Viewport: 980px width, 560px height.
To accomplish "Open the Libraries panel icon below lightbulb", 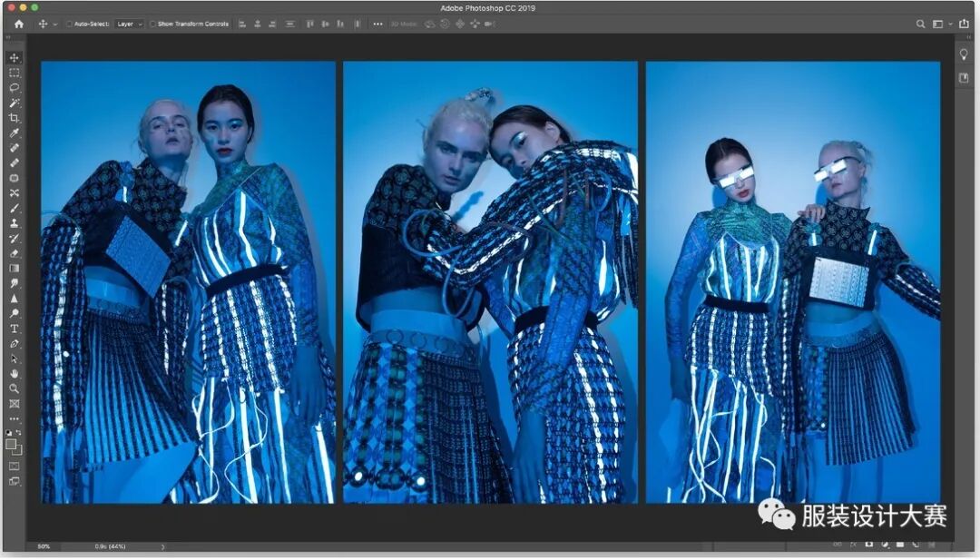I will pyautogui.click(x=963, y=78).
